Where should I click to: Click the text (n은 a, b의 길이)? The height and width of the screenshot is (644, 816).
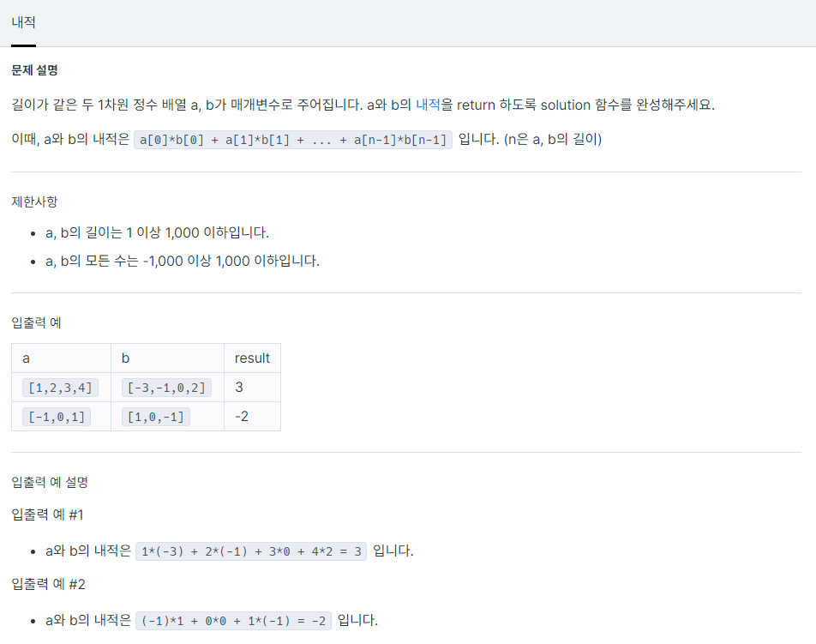[x=553, y=139]
